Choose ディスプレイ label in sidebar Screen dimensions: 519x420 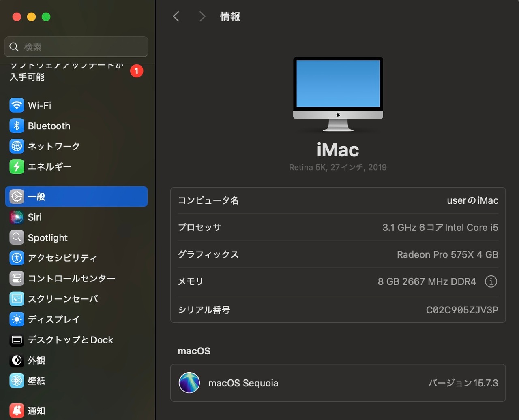pyautogui.click(x=54, y=320)
